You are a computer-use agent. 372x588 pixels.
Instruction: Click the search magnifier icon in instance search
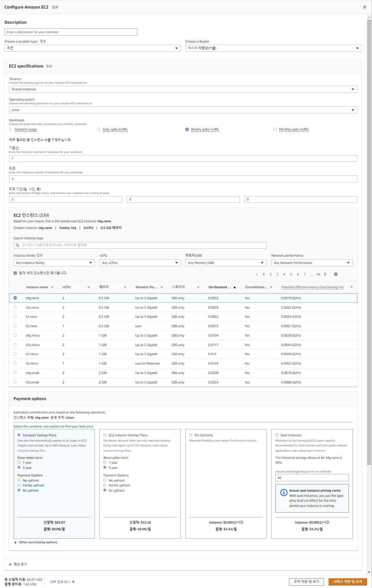click(x=18, y=245)
